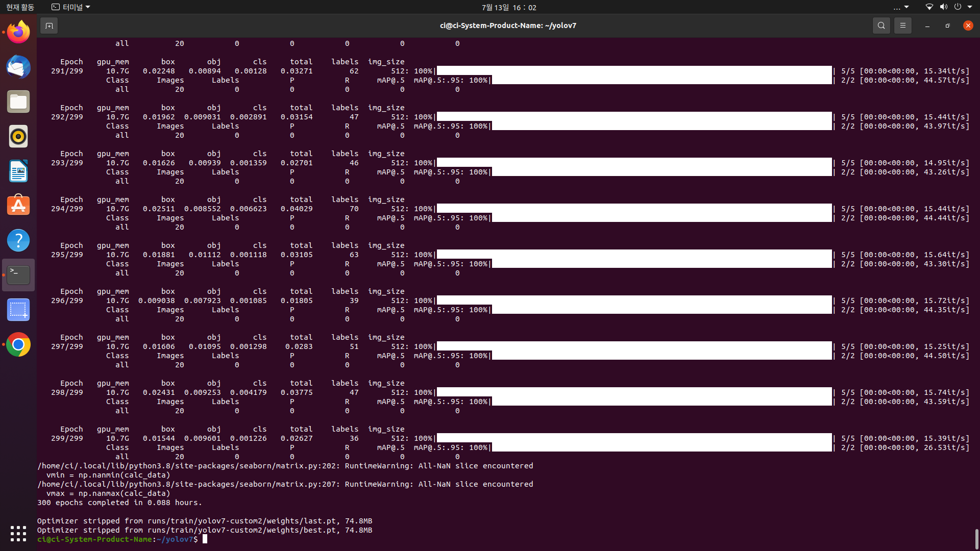Open Google Chrome from dock
Viewport: 980px width, 551px height.
[x=18, y=345]
